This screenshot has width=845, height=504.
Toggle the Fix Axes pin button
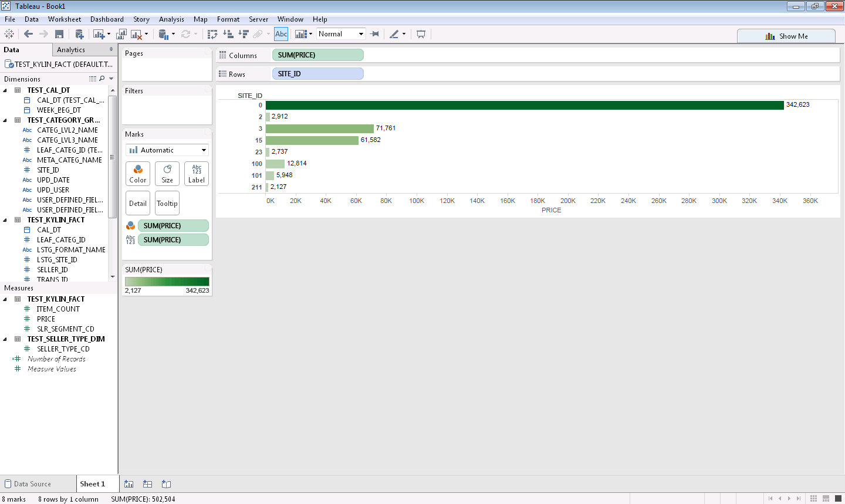[x=375, y=34]
